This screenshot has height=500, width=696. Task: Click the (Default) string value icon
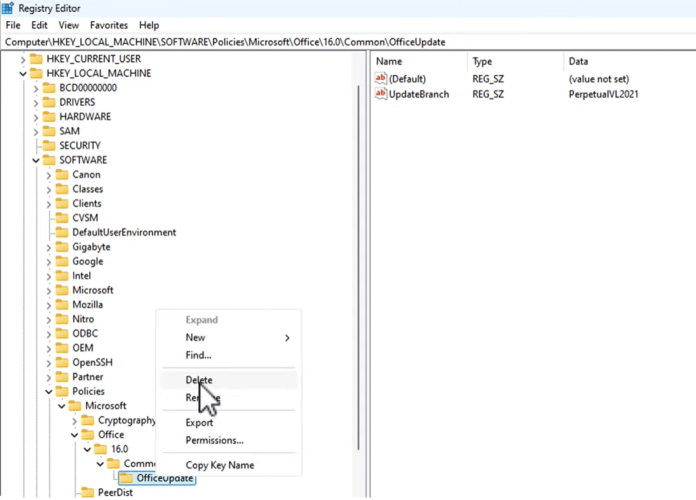tap(380, 78)
